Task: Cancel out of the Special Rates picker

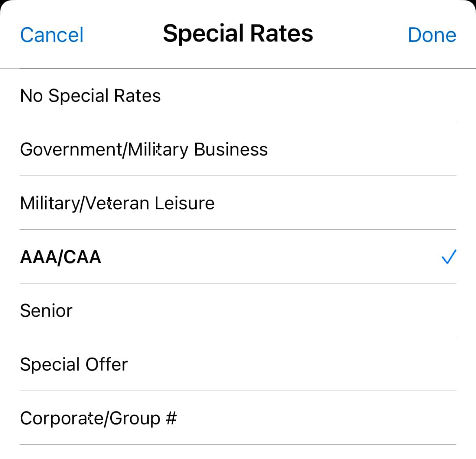Action: pyautogui.click(x=52, y=35)
